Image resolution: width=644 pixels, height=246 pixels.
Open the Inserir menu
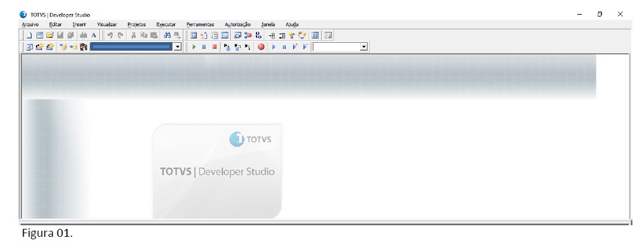pyautogui.click(x=79, y=24)
